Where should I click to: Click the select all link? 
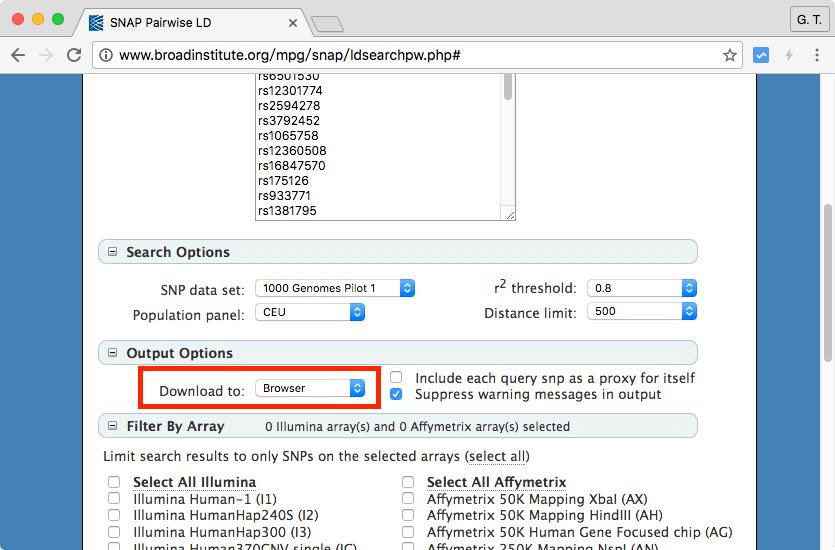click(497, 457)
